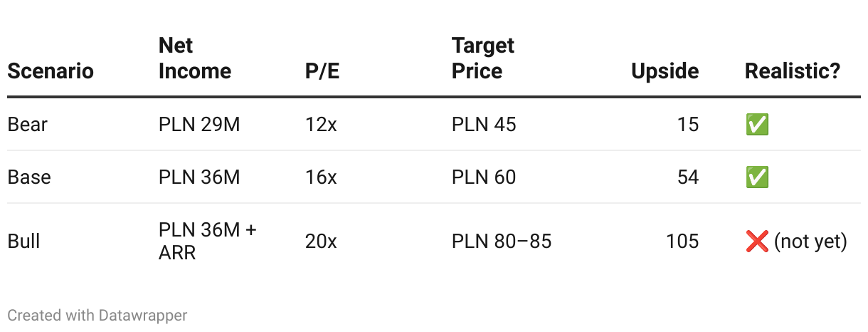Click the Scenario column header
This screenshot has width=868, height=332.
[51, 71]
